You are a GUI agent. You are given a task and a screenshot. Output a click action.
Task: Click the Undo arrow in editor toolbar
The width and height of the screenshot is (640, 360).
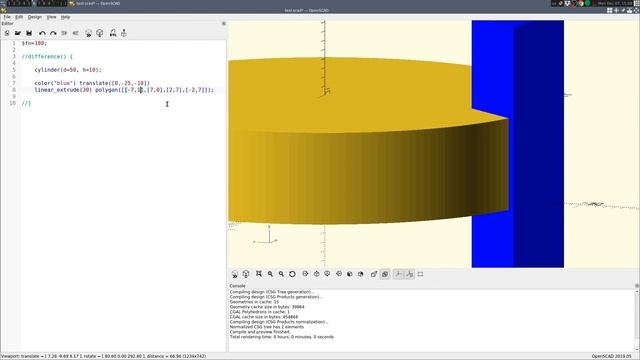[42, 33]
